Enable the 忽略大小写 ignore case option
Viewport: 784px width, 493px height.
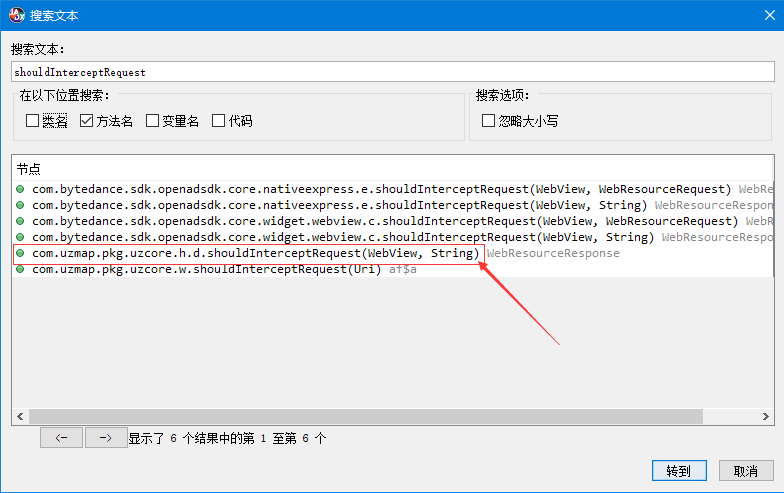click(x=489, y=121)
